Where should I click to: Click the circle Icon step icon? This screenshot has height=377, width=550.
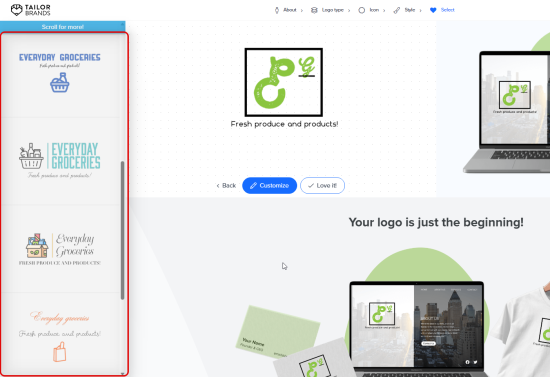pos(362,10)
